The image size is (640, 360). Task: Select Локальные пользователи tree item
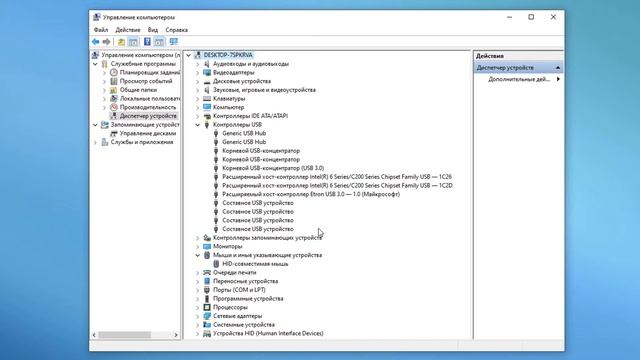149,99
